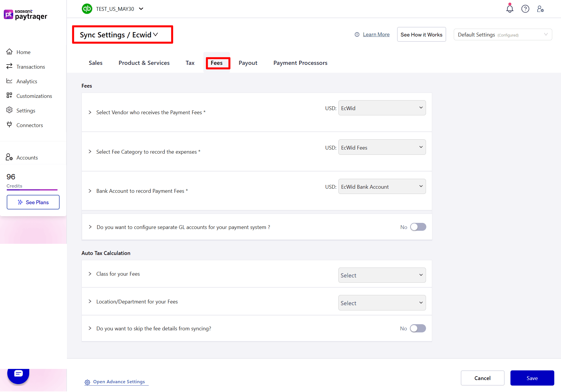Open the EcWid Bank Account dropdown
This screenshot has height=392, width=561.
(382, 186)
